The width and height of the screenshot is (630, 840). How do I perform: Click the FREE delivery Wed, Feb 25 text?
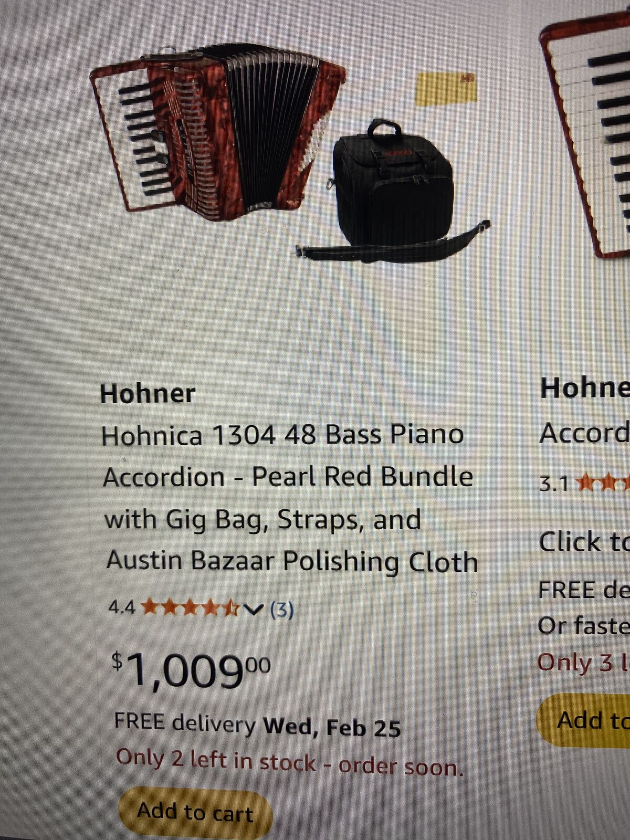point(257,725)
